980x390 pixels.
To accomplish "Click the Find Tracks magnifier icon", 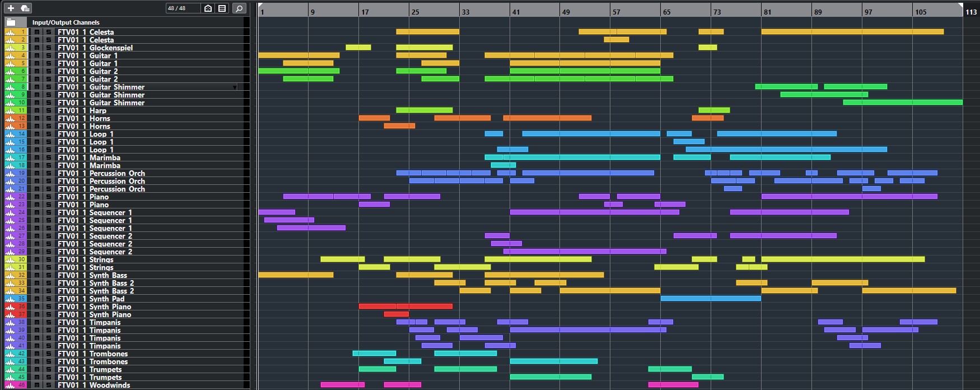I will 239,8.
